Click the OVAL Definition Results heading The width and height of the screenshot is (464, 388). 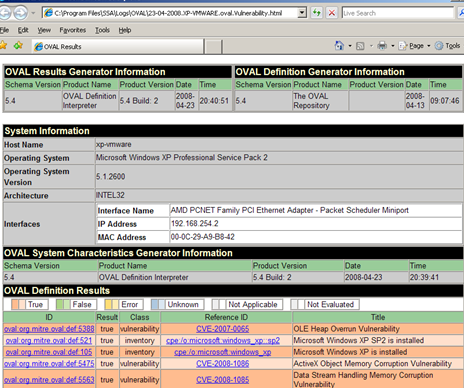[57, 291]
